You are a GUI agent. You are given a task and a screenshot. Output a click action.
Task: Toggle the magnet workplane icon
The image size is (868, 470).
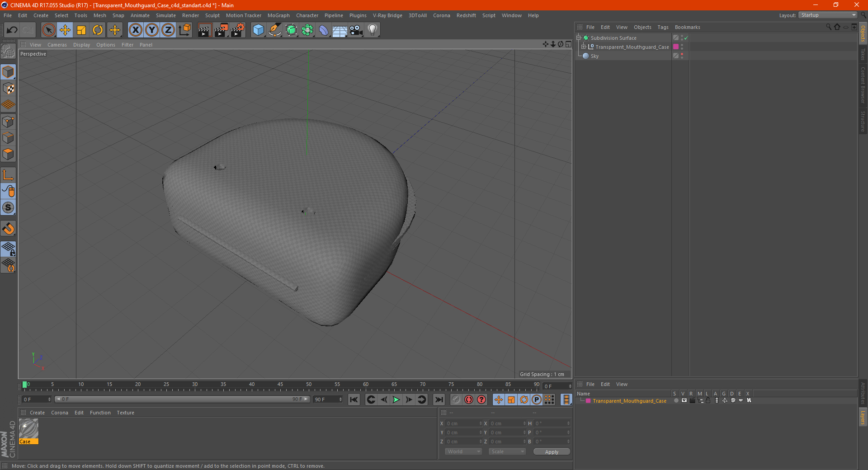pos(8,229)
